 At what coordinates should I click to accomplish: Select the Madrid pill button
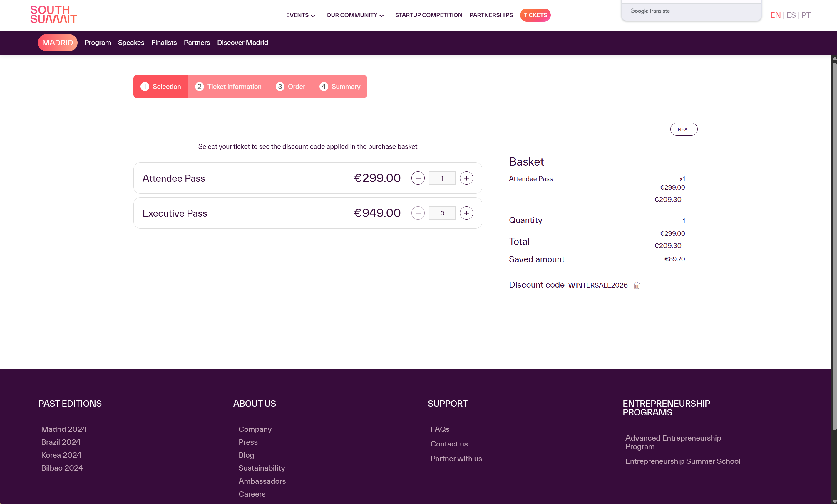click(57, 43)
